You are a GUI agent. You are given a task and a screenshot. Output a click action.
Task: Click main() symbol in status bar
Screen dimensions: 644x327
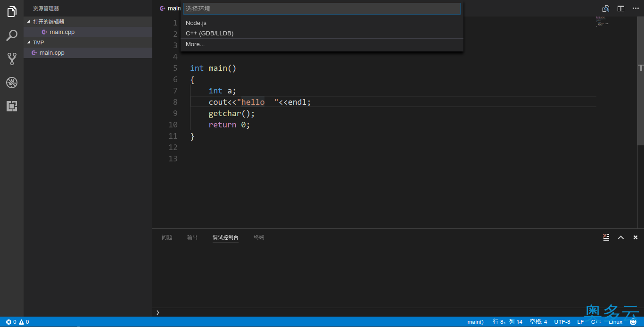(x=475, y=322)
